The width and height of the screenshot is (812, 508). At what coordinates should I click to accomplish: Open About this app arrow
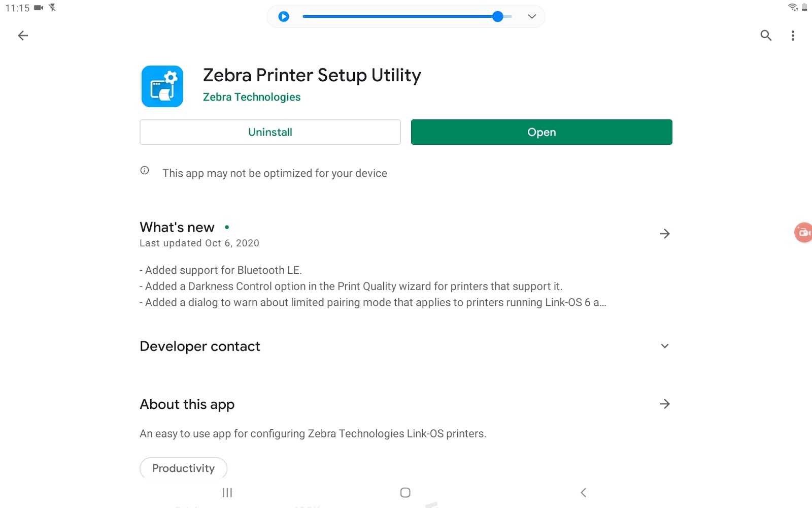664,404
